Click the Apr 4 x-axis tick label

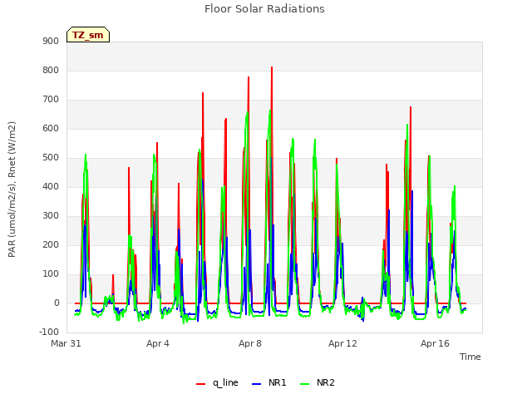point(158,343)
